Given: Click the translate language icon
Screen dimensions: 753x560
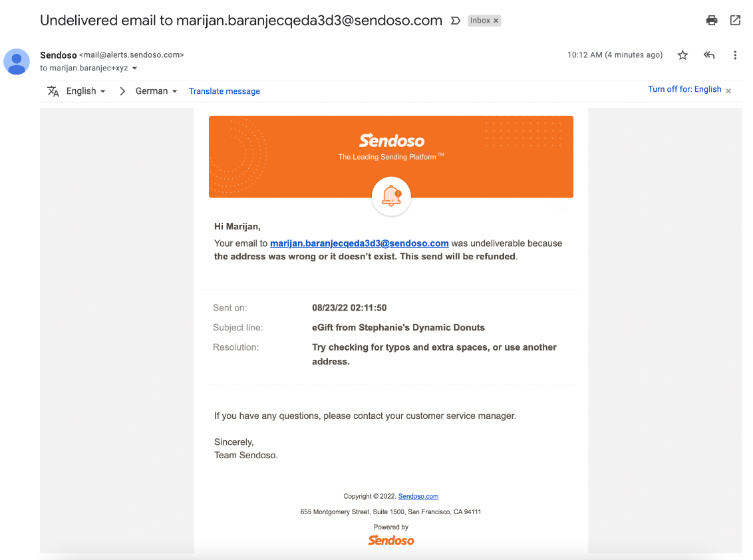Looking at the screenshot, I should point(53,90).
